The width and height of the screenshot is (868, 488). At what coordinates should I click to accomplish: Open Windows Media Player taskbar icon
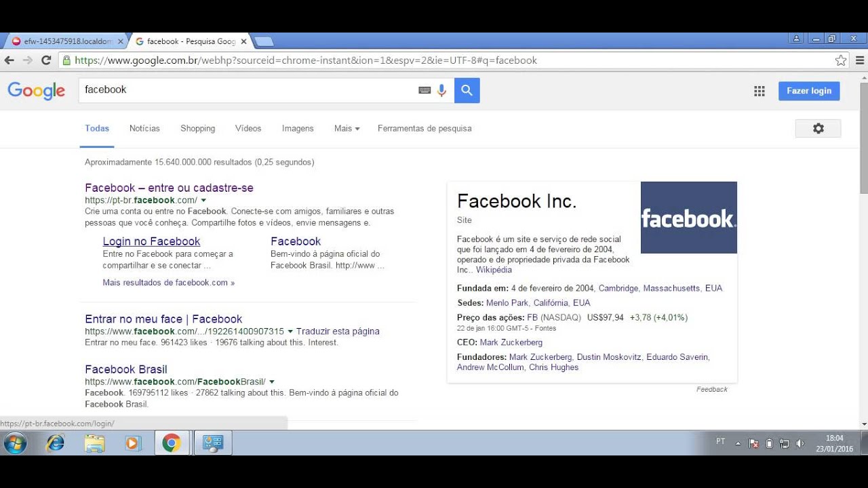132,443
